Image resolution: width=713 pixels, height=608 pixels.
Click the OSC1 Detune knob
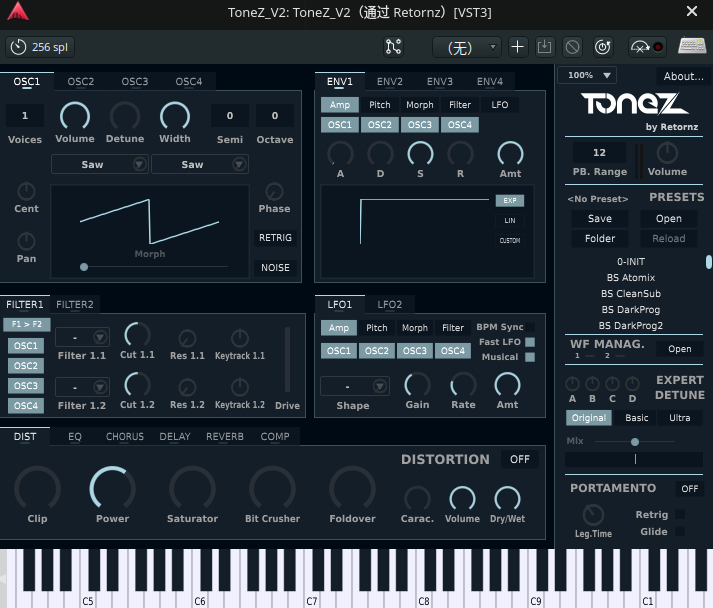[125, 116]
